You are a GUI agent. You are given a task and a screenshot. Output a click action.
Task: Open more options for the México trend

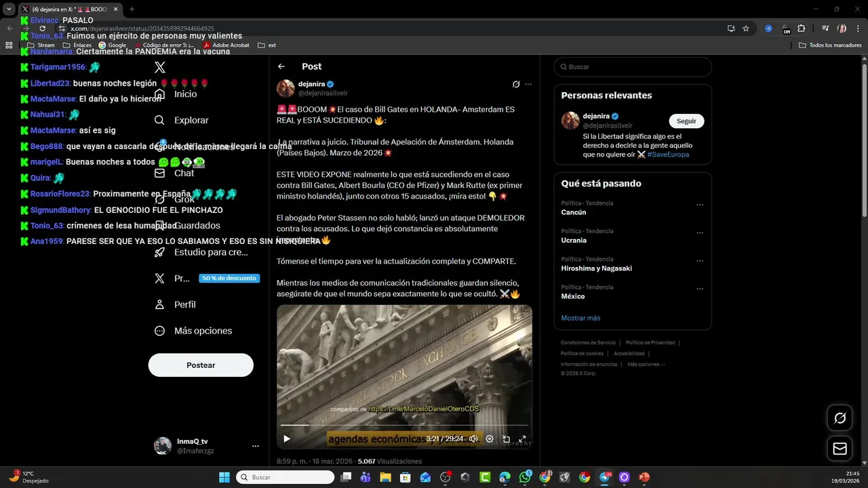pos(700,289)
